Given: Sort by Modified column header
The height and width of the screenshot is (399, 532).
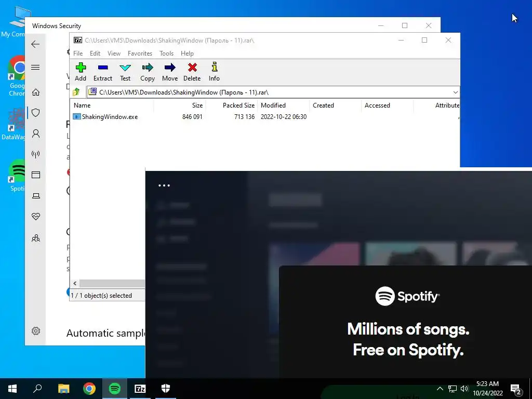Looking at the screenshot, I should pos(284,105).
